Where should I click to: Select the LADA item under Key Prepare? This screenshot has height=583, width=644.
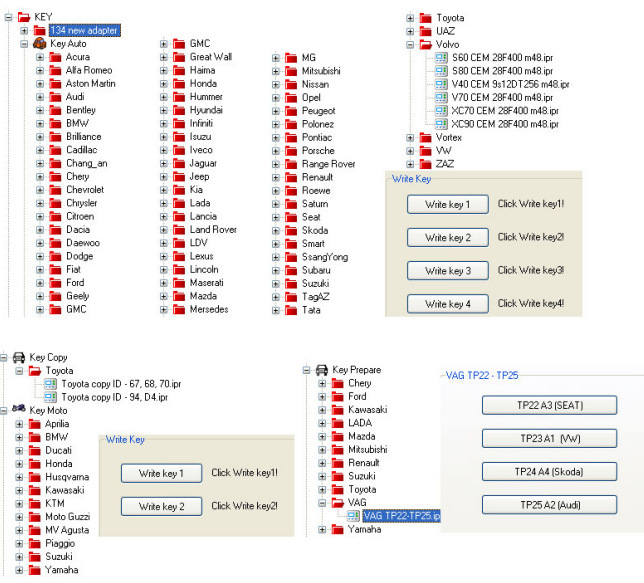tap(360, 423)
